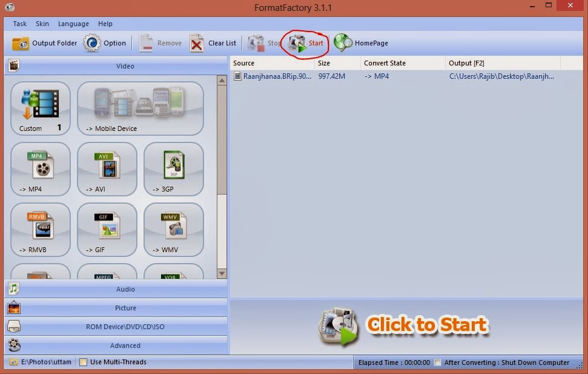Image resolution: width=588 pixels, height=374 pixels.
Task: Select the RMVB conversion tile
Action: [x=41, y=230]
